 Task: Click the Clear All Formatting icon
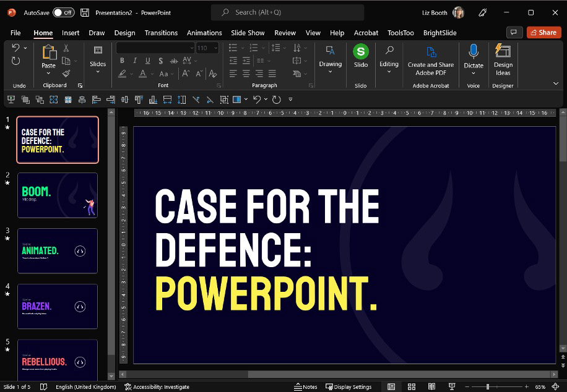(x=213, y=74)
